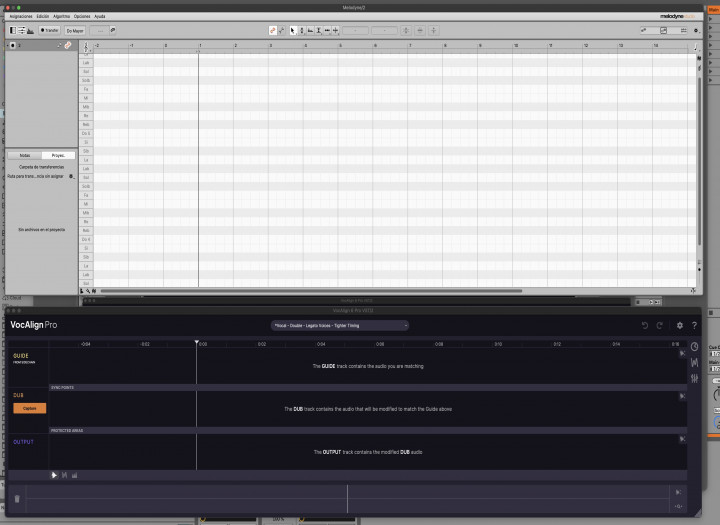Open VocAlign help question mark
This screenshot has height=525, width=720.
coord(694,325)
